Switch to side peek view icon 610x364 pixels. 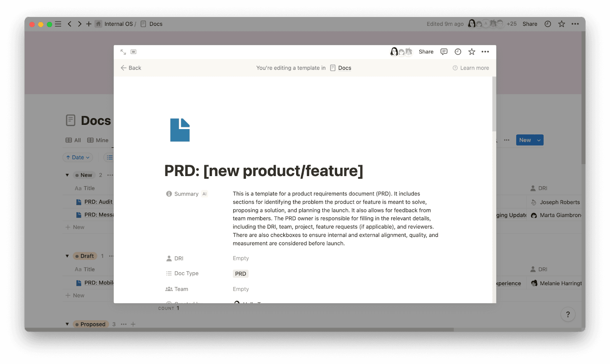pyautogui.click(x=134, y=51)
